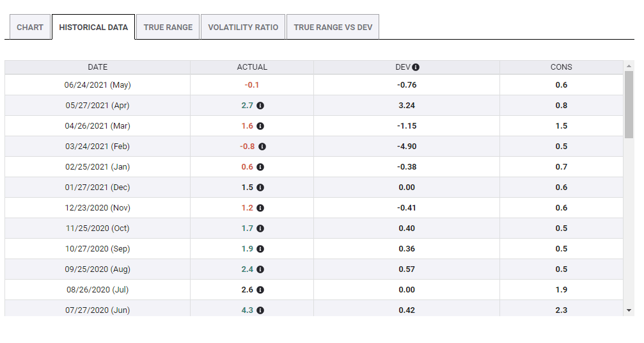
Task: Click info icon next to 0.6 actual
Action: click(261, 167)
